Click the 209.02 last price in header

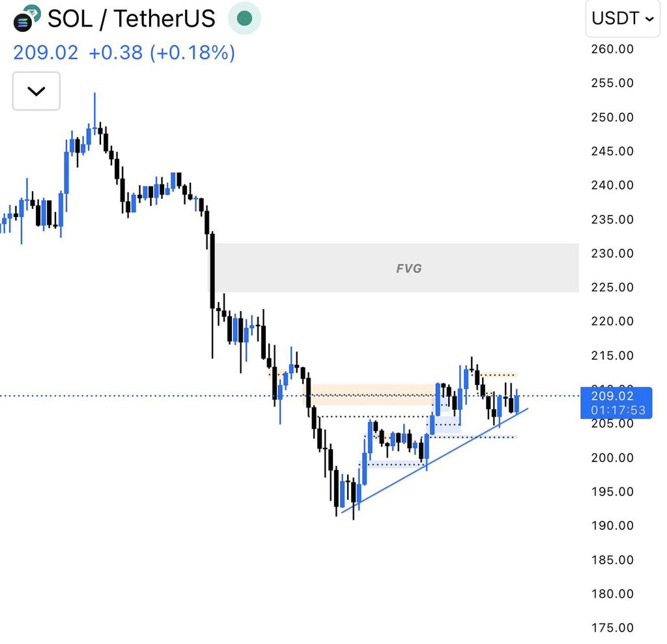(46, 53)
